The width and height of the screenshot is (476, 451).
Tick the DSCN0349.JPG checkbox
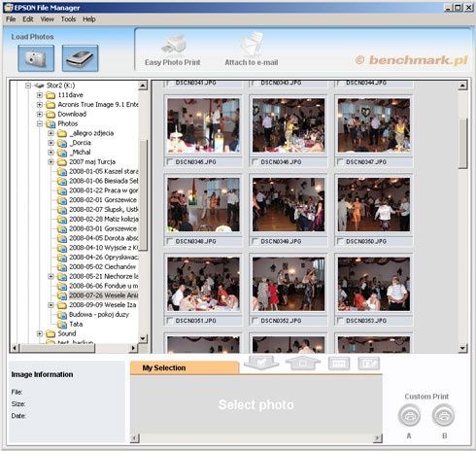pos(255,241)
